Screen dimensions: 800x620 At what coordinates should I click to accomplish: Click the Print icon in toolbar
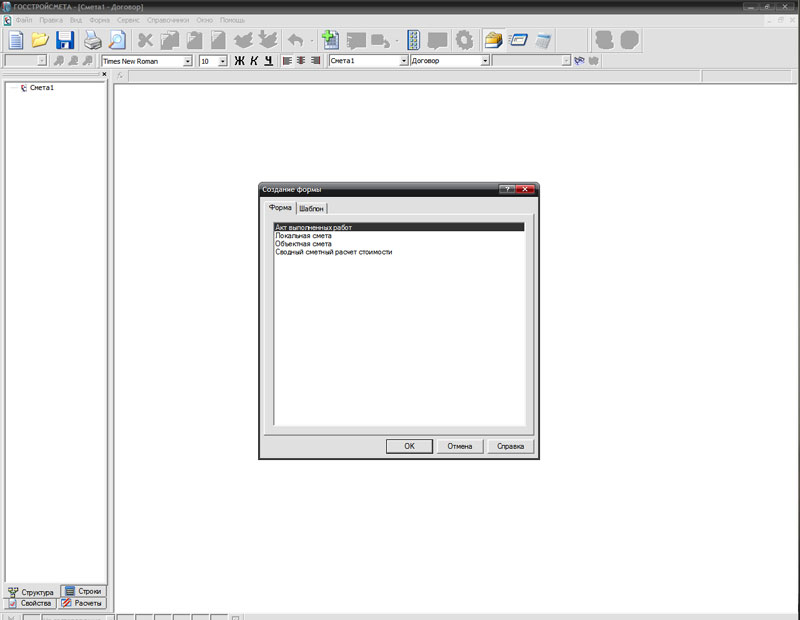tap(93, 40)
